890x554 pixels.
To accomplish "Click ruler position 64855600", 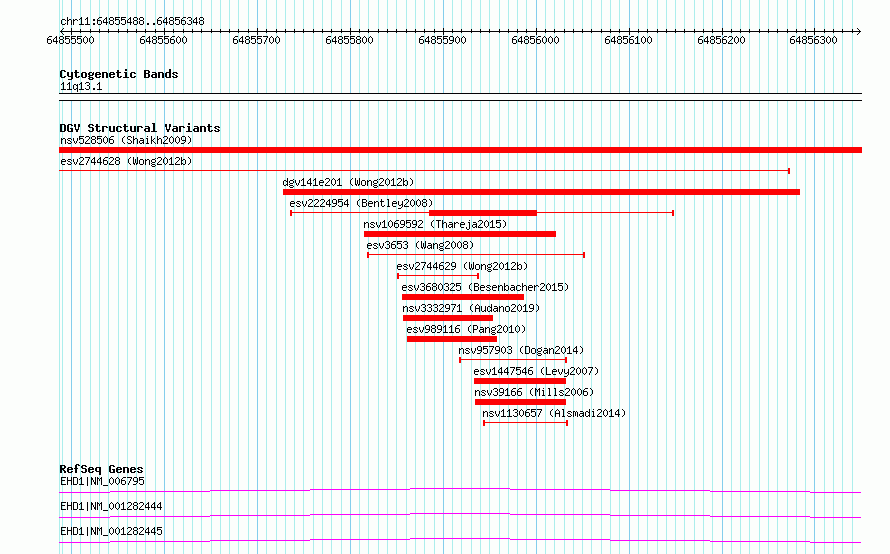I will tap(163, 40).
